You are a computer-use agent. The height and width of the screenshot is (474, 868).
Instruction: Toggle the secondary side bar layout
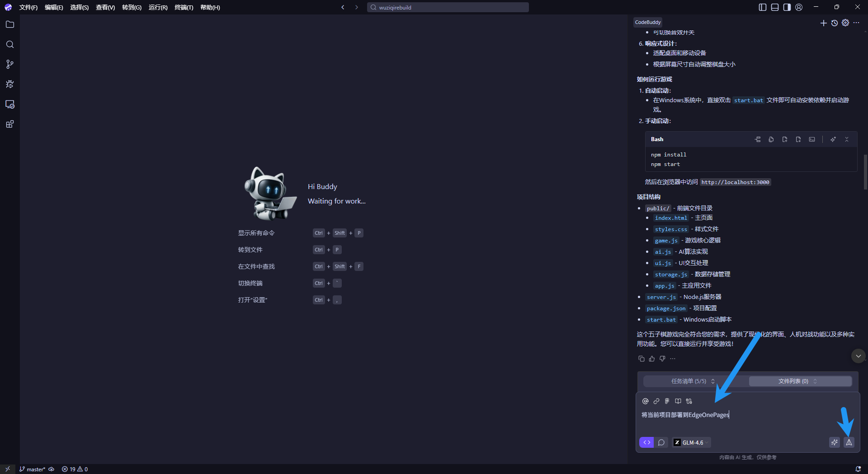(787, 7)
